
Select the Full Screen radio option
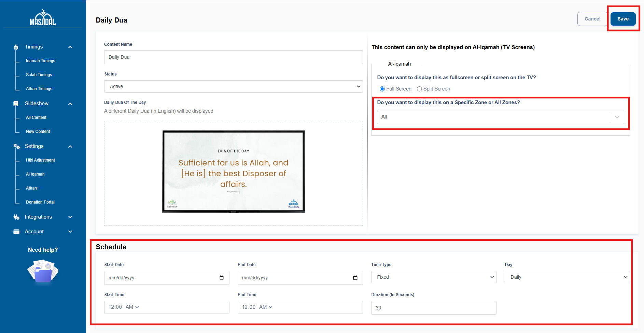tap(382, 89)
